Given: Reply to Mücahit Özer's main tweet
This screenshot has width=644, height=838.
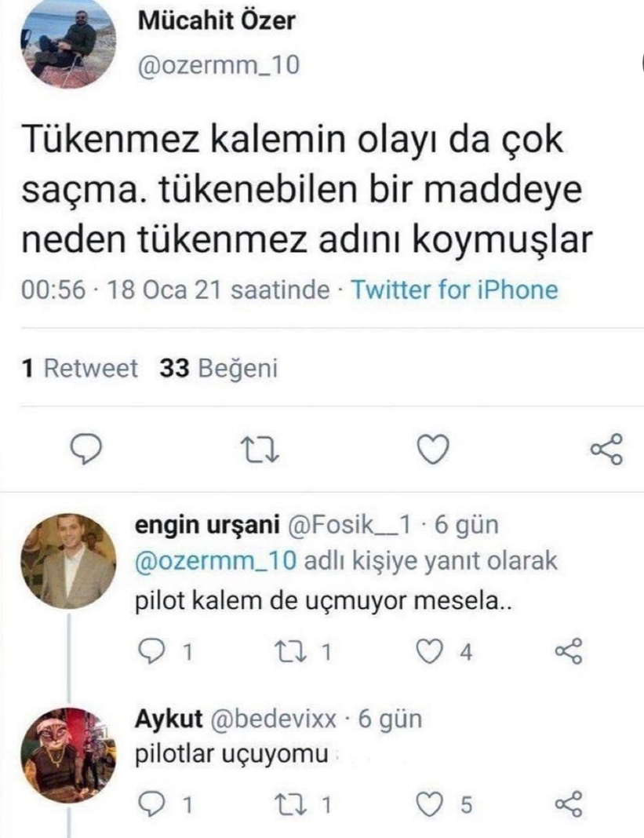Looking at the screenshot, I should (88, 450).
